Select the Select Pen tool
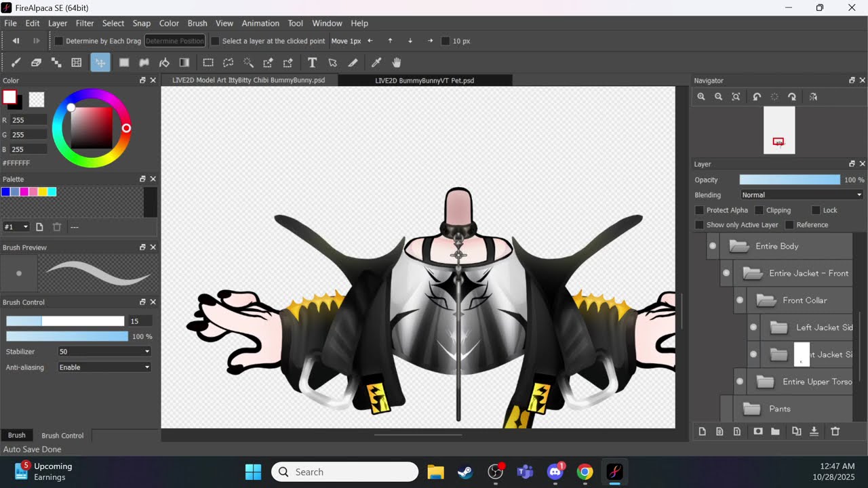Screen dimensions: 868x488 click(268, 62)
